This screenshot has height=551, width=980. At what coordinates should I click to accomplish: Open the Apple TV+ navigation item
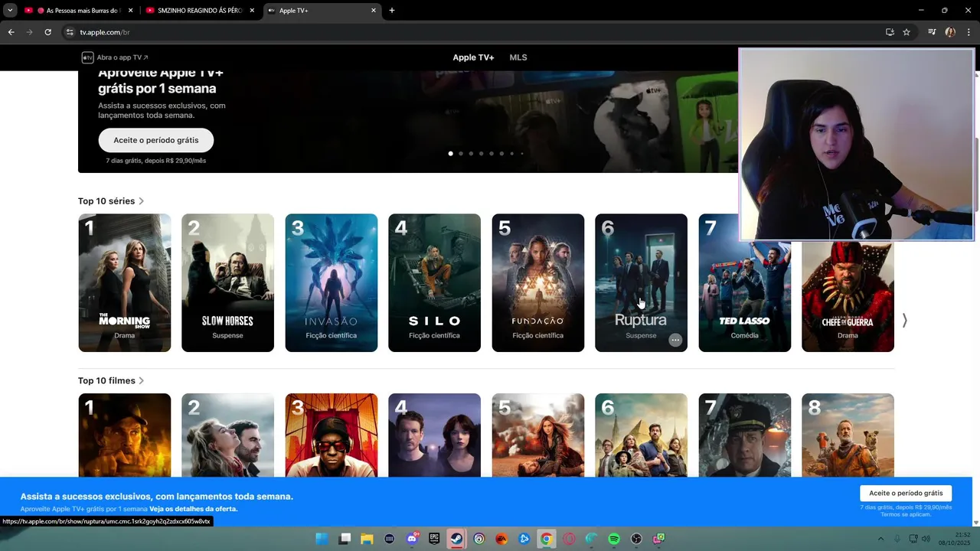coord(473,57)
